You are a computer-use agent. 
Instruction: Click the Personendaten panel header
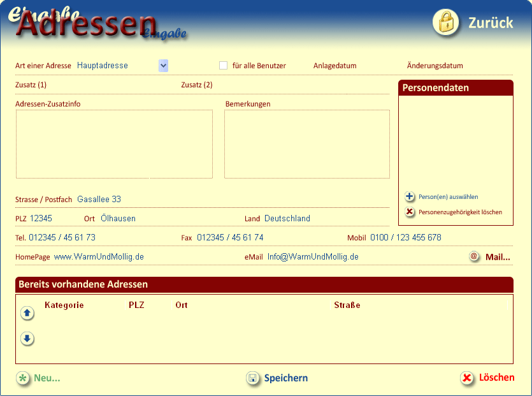pyautogui.click(x=456, y=88)
